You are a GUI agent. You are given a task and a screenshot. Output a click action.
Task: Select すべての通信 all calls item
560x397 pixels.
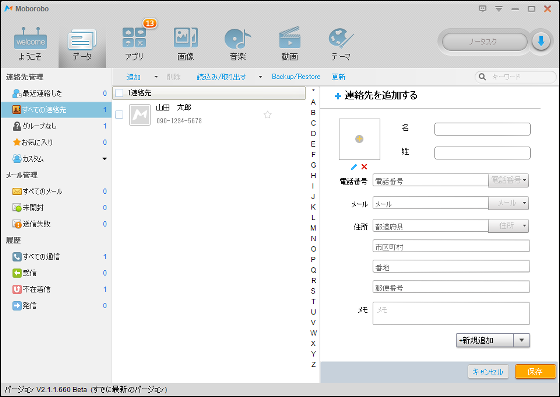pyautogui.click(x=56, y=257)
